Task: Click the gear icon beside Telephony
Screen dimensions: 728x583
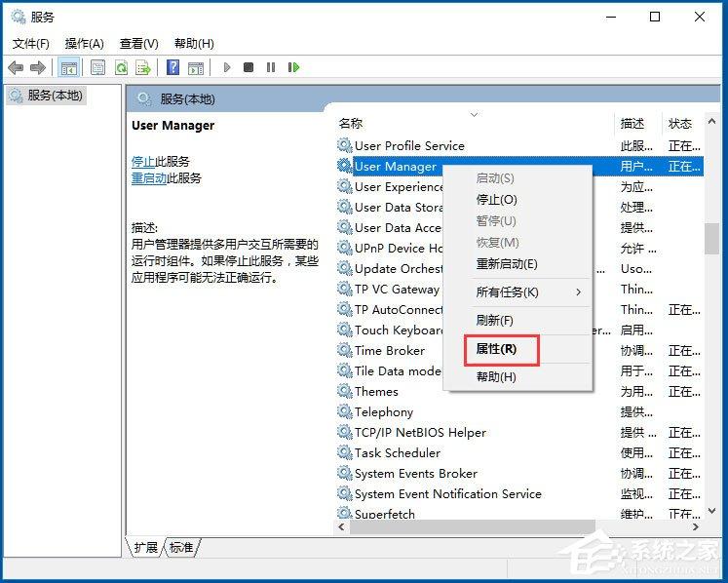Action: [x=344, y=411]
